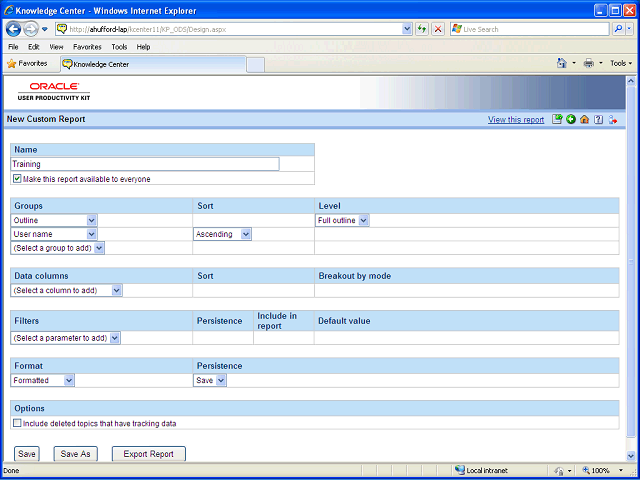Image resolution: width=640 pixels, height=480 pixels.
Task: Open the Select a group to add dropdown
Action: pos(58,248)
